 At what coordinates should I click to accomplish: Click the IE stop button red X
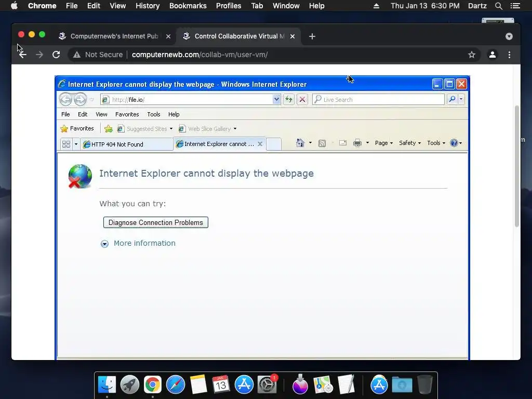coord(302,99)
